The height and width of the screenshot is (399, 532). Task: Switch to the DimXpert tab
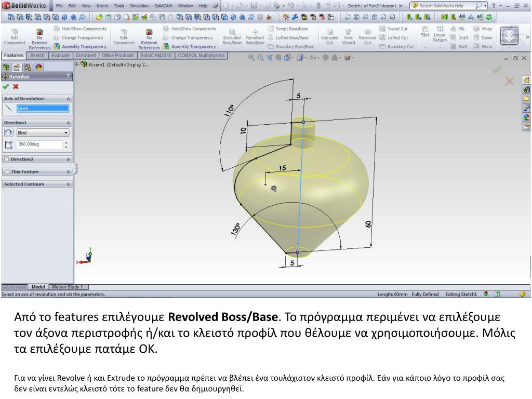86,55
